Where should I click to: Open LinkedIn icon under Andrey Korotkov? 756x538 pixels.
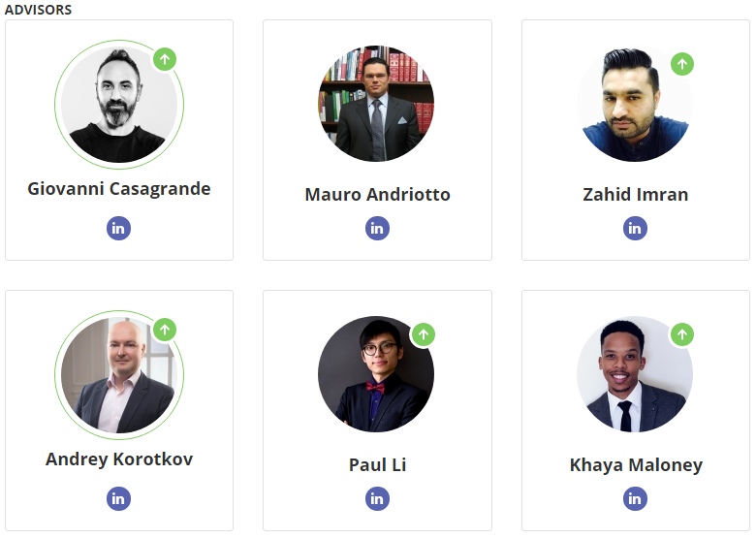pos(118,498)
